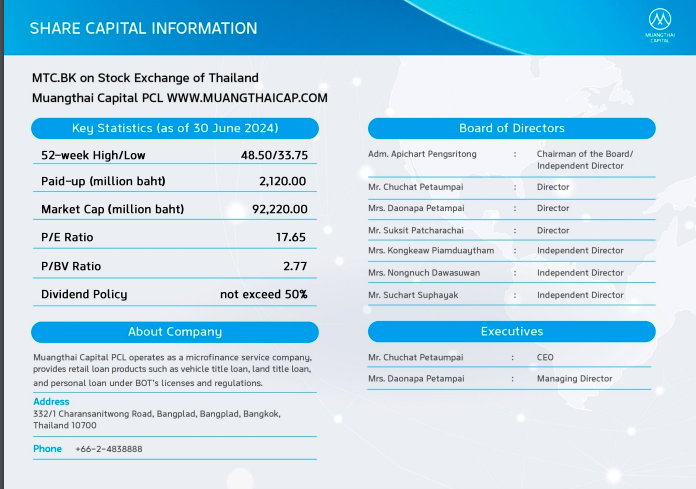Viewport: 696px width, 489px height.
Task: Click the Board of Directors section header
Action: 512,128
